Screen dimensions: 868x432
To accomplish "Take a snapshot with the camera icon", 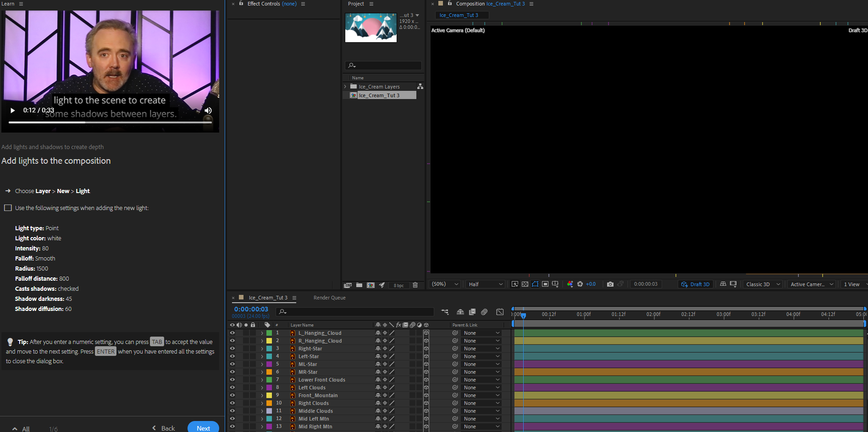I will click(x=610, y=284).
